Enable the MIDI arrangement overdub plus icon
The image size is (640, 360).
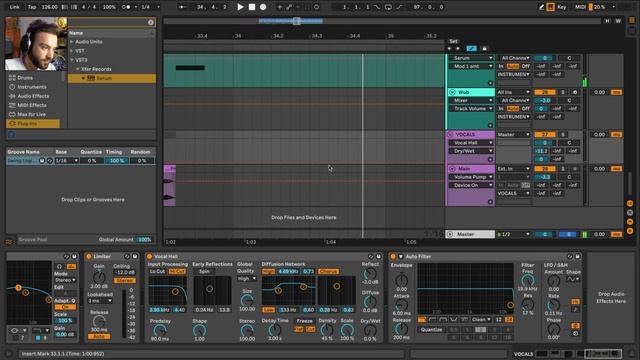[x=280, y=7]
